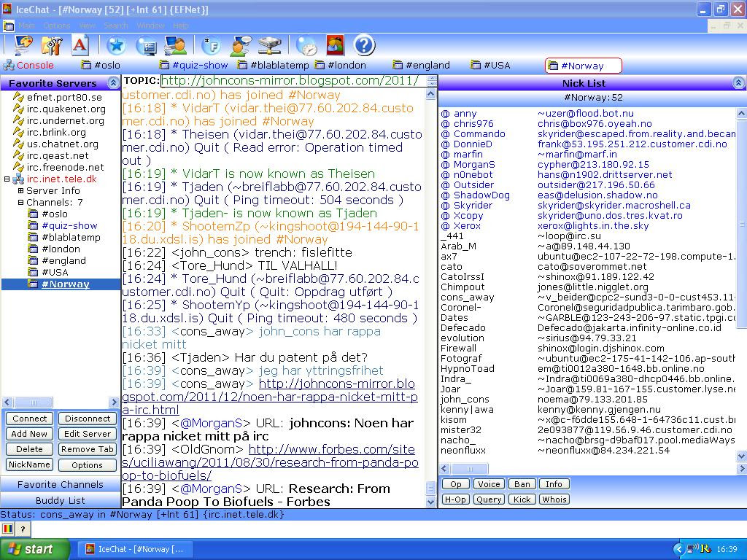This screenshot has height=560, width=747.
Task: Click the Kick button
Action: (522, 499)
